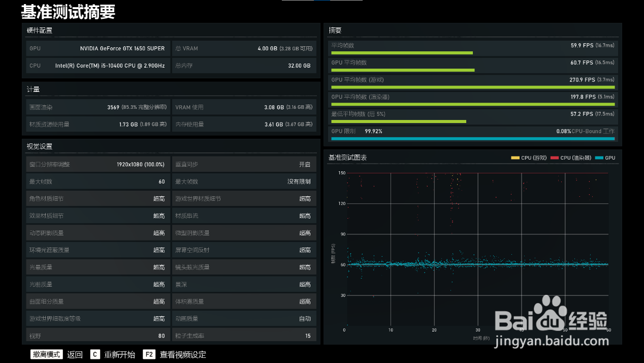Select 返回 to go back
The width and height of the screenshot is (644, 363).
(75, 355)
